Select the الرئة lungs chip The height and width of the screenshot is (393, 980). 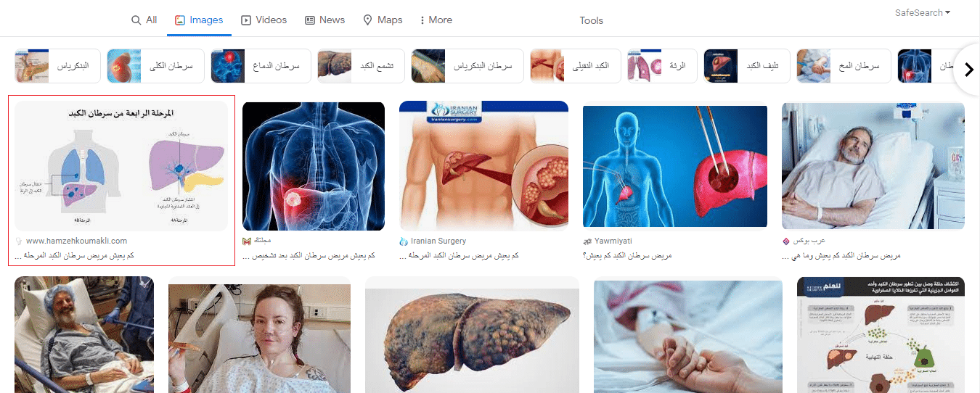661,66
